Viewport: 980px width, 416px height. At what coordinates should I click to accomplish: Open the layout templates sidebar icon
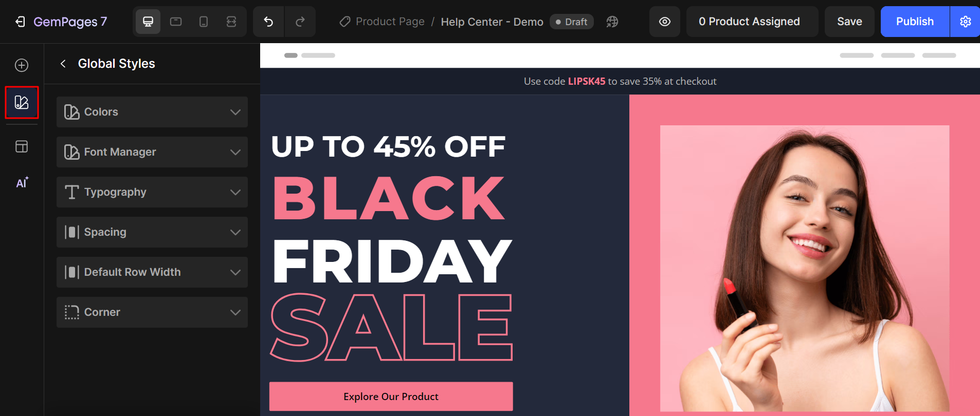(22, 146)
